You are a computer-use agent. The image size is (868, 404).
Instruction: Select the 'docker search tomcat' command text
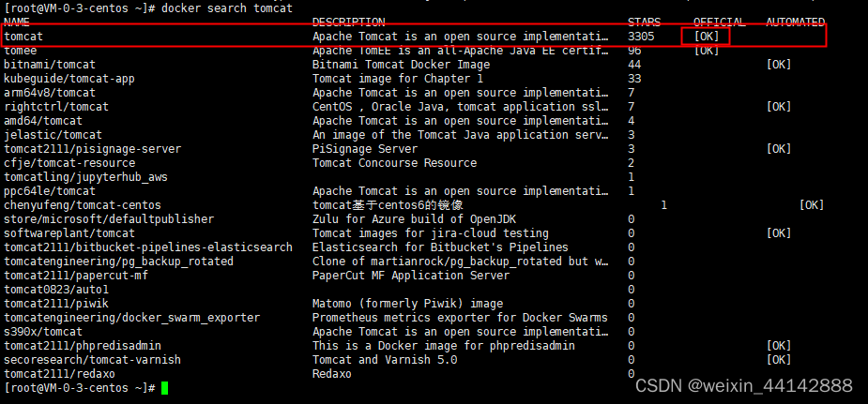pos(227,8)
